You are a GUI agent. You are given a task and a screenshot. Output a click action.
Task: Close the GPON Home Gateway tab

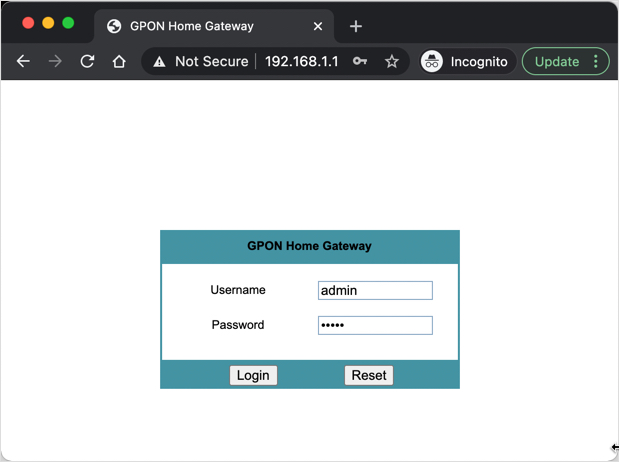[x=318, y=26]
